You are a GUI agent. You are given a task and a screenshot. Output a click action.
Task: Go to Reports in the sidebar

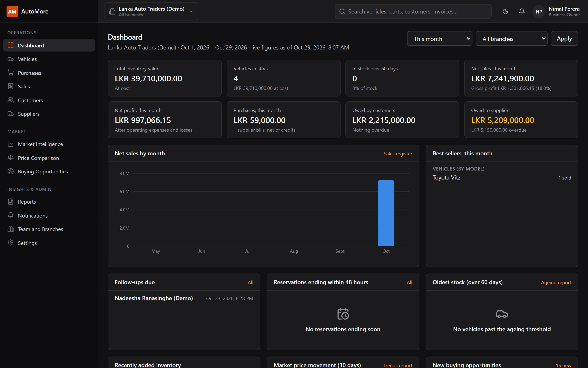coord(49,202)
